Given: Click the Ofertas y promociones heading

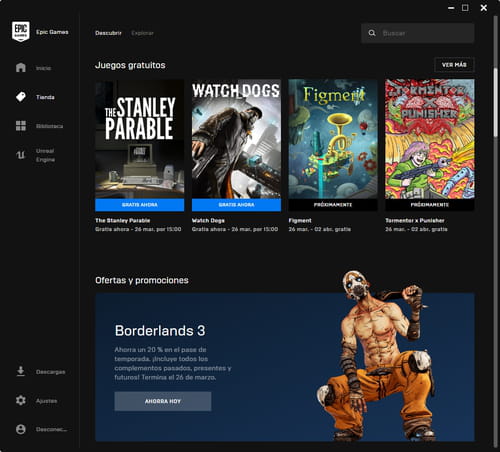Looking at the screenshot, I should click(x=142, y=280).
